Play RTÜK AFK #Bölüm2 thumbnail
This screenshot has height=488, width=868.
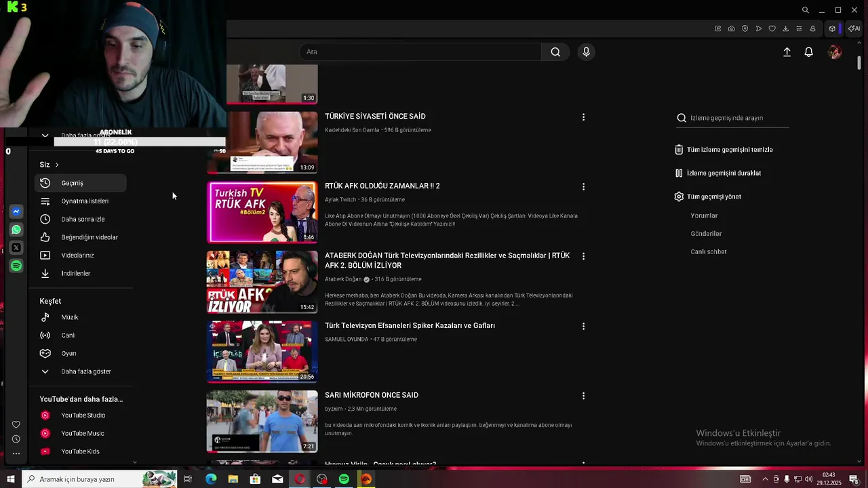pos(262,212)
